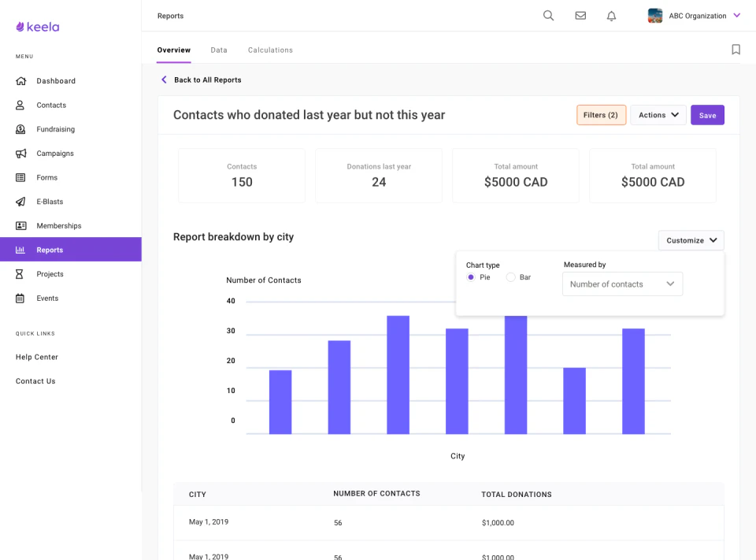Image resolution: width=756 pixels, height=560 pixels.
Task: Click the Campaigns megaphone icon
Action: click(20, 154)
